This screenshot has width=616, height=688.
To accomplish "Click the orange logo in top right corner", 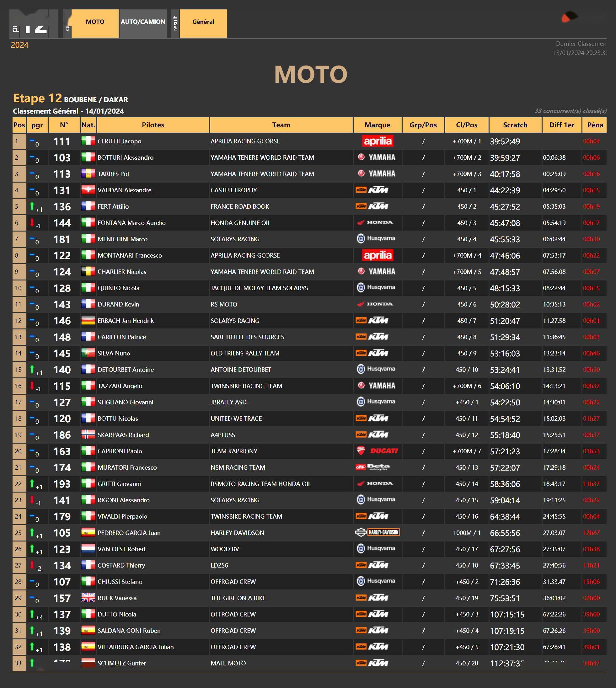I will tap(569, 17).
